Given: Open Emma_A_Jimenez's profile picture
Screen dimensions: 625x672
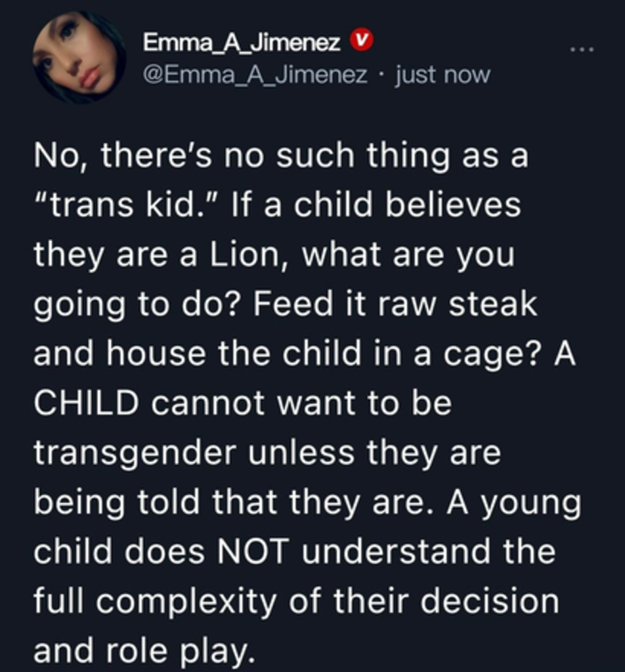Looking at the screenshot, I should [x=78, y=57].
